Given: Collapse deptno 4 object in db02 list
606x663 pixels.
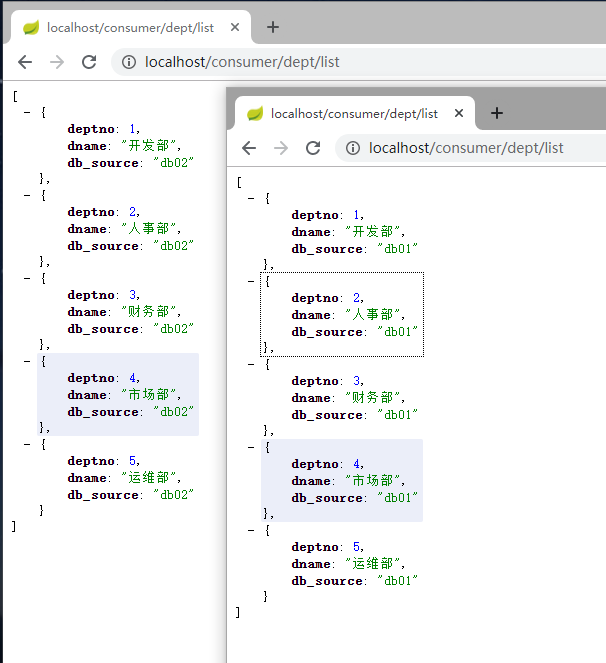Looking at the screenshot, I should point(27,361).
